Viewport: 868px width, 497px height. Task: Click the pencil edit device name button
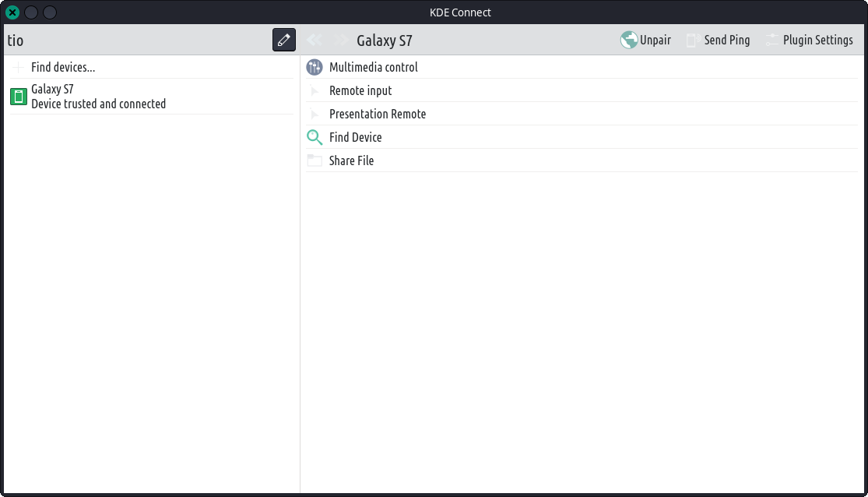pyautogui.click(x=284, y=40)
